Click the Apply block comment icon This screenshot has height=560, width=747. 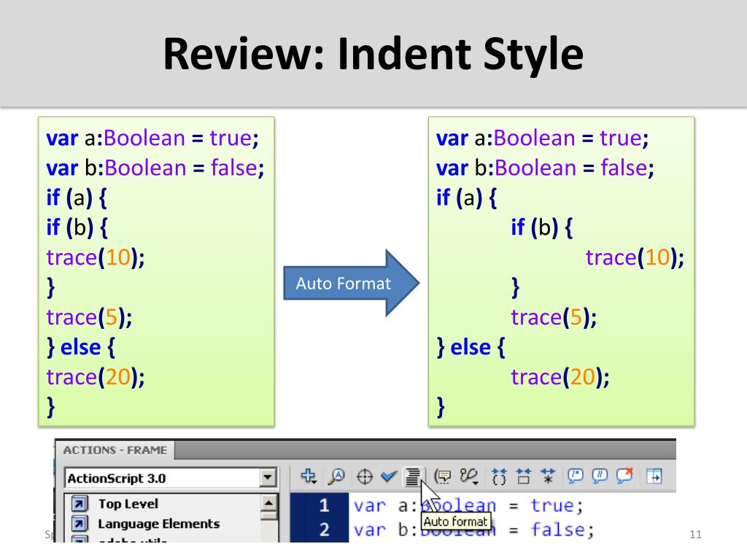tap(576, 476)
